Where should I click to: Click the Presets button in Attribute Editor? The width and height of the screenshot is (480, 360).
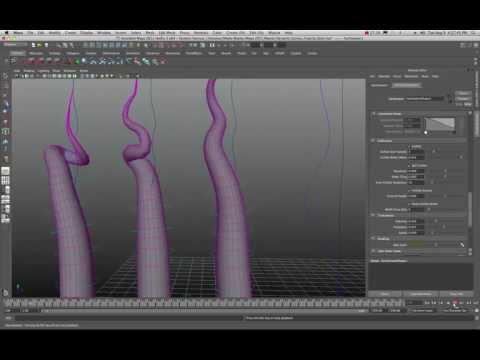coord(463,99)
